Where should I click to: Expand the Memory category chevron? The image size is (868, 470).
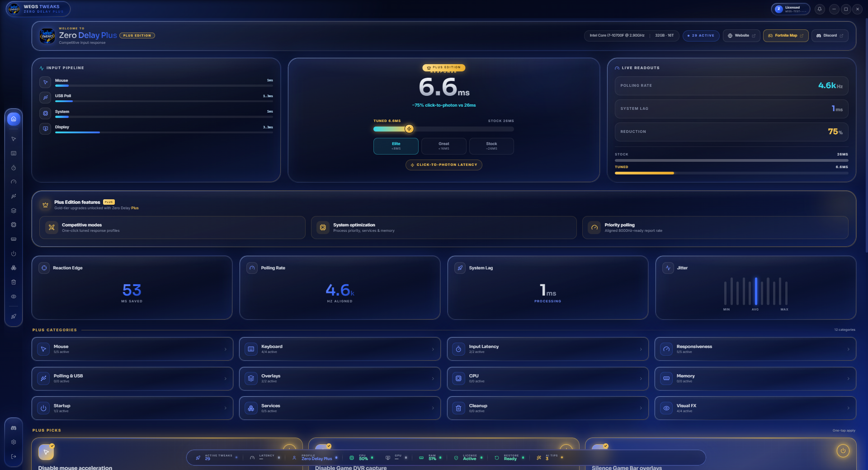tap(848, 379)
